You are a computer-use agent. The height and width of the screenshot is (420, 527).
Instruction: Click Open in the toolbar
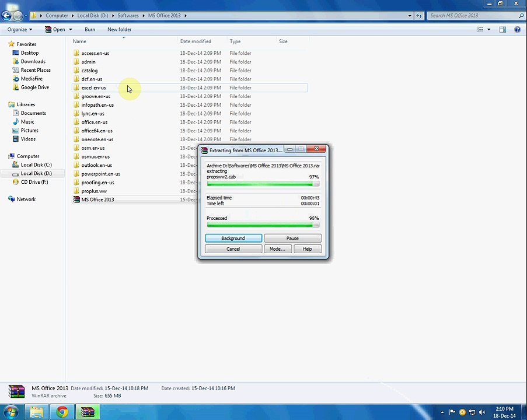[x=55, y=30]
